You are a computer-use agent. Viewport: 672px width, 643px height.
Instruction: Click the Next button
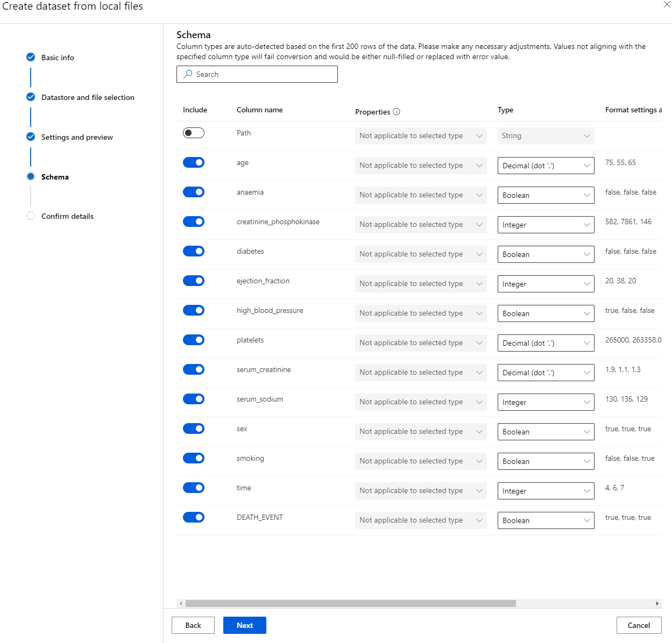[x=245, y=625]
